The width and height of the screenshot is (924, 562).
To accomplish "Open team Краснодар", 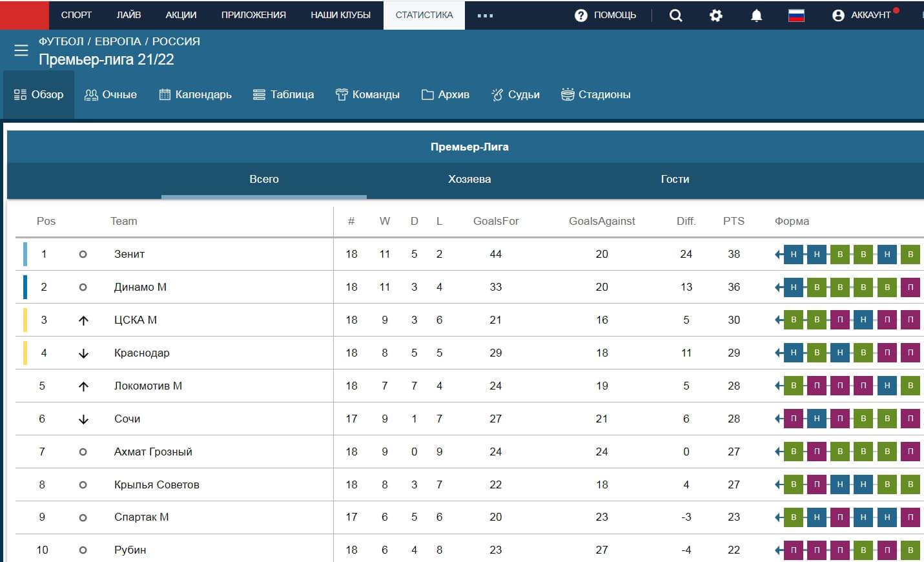I will 142,353.
